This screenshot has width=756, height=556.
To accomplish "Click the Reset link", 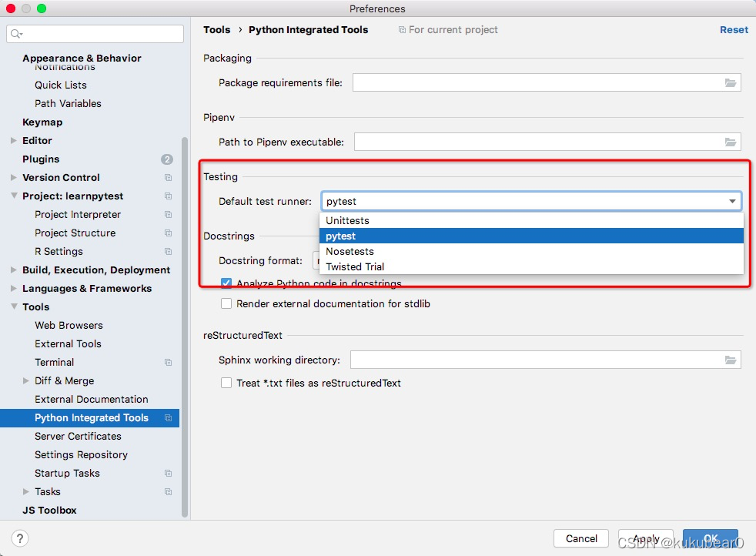I will [x=734, y=30].
